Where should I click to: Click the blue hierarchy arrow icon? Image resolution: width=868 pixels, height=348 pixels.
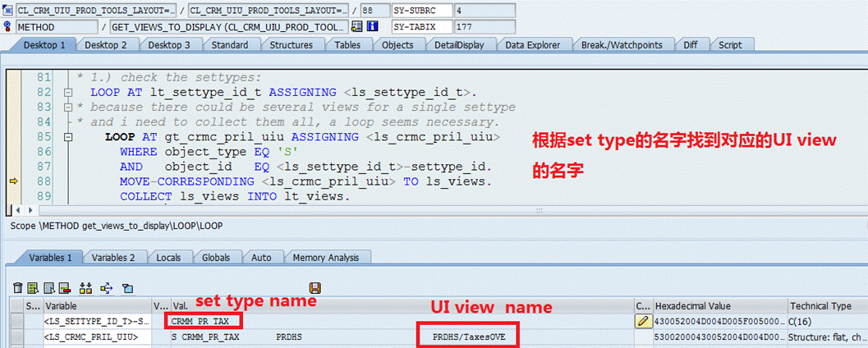(106, 288)
